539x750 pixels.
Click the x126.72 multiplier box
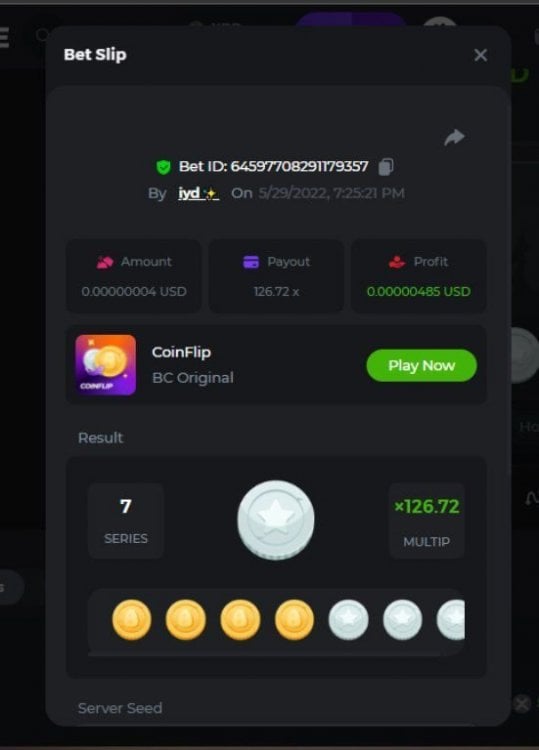(x=427, y=520)
